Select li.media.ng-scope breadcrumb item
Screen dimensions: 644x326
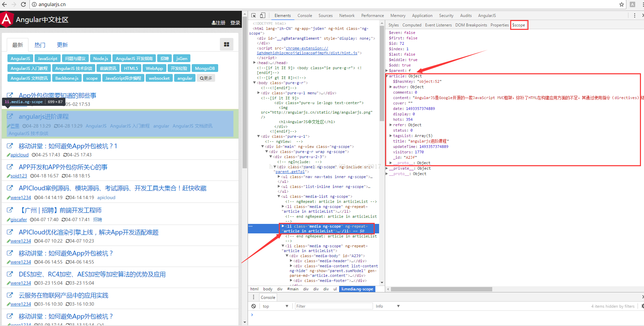357,289
